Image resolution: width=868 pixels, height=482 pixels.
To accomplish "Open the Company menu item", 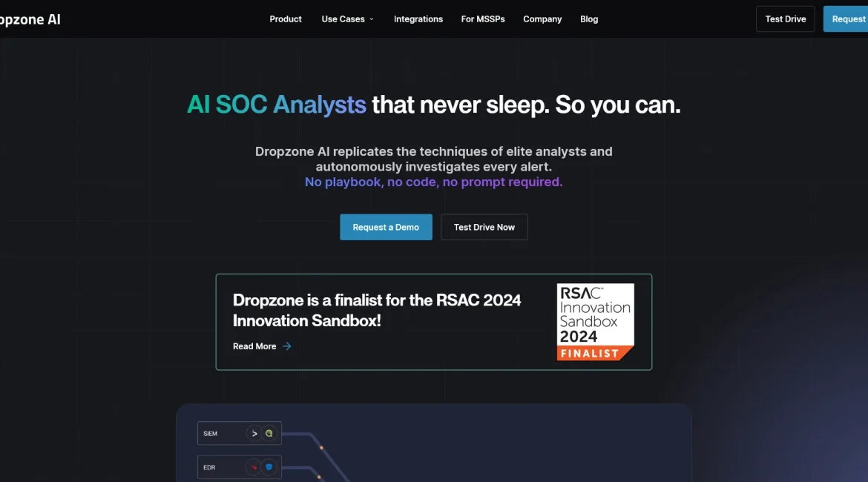I will [542, 19].
